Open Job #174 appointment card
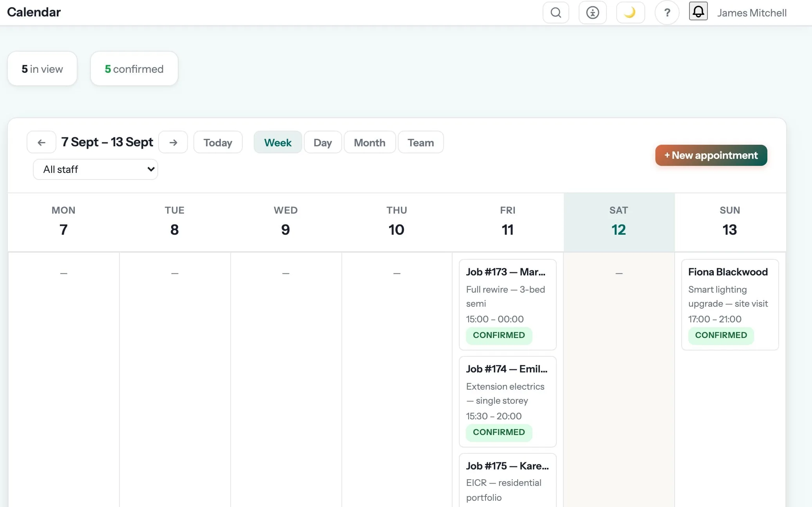 507,401
